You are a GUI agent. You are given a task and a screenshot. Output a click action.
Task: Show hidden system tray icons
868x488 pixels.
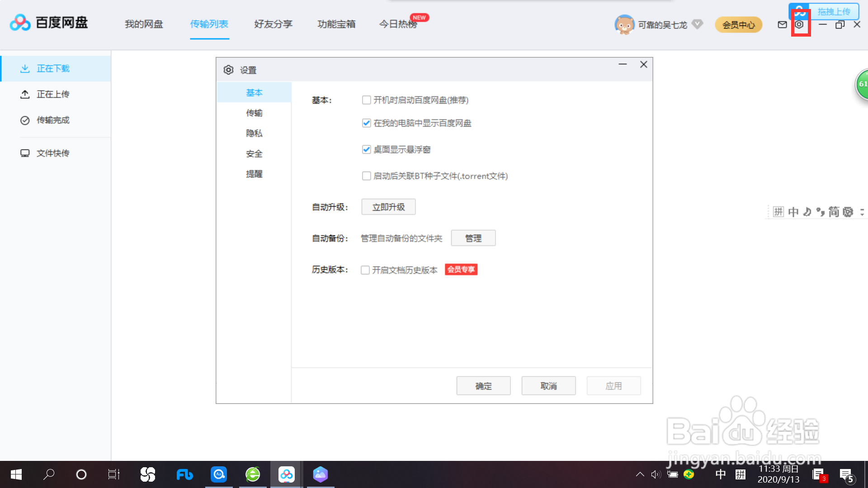[x=640, y=474]
